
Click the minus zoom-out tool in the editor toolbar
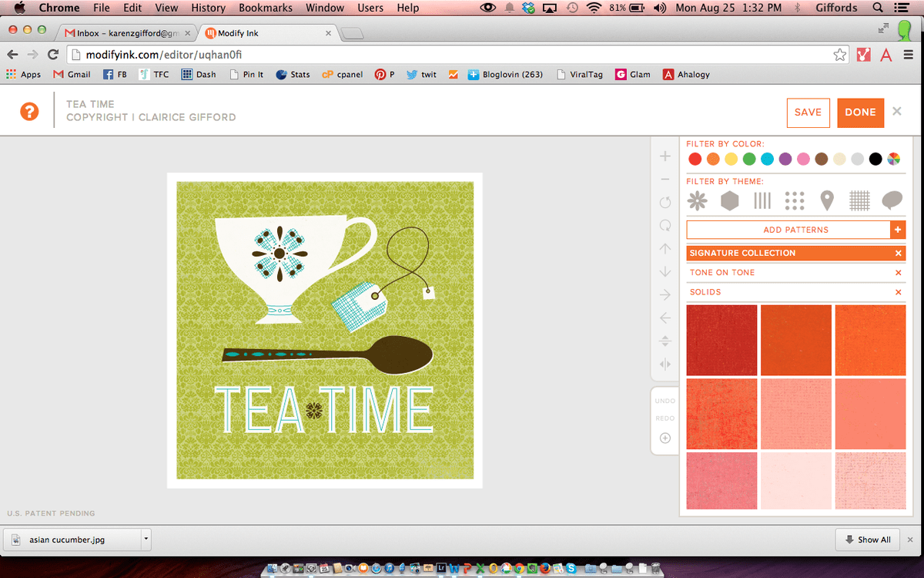665,180
